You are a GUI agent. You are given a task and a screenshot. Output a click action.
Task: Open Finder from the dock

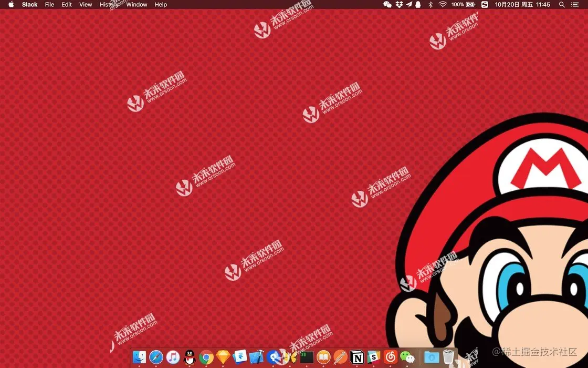click(140, 357)
